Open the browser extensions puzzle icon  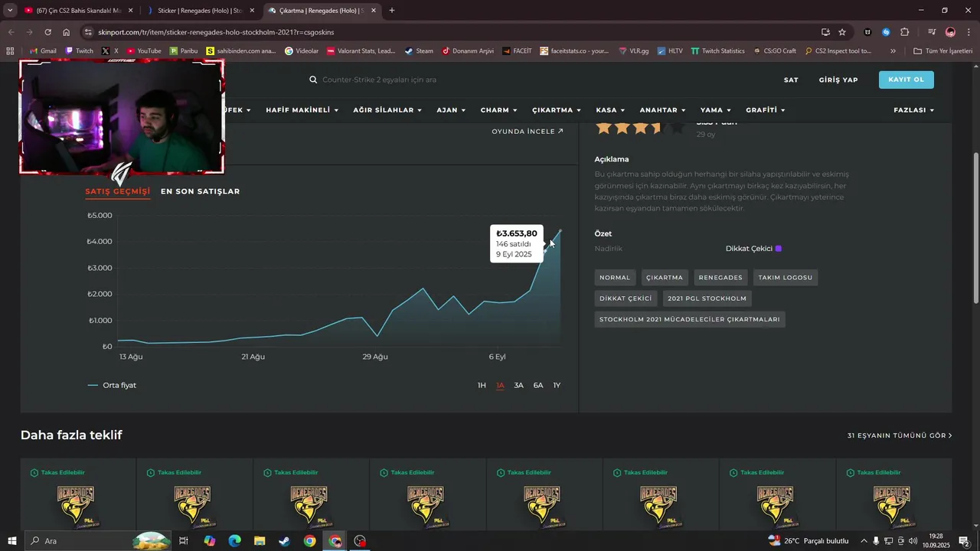pyautogui.click(x=905, y=32)
